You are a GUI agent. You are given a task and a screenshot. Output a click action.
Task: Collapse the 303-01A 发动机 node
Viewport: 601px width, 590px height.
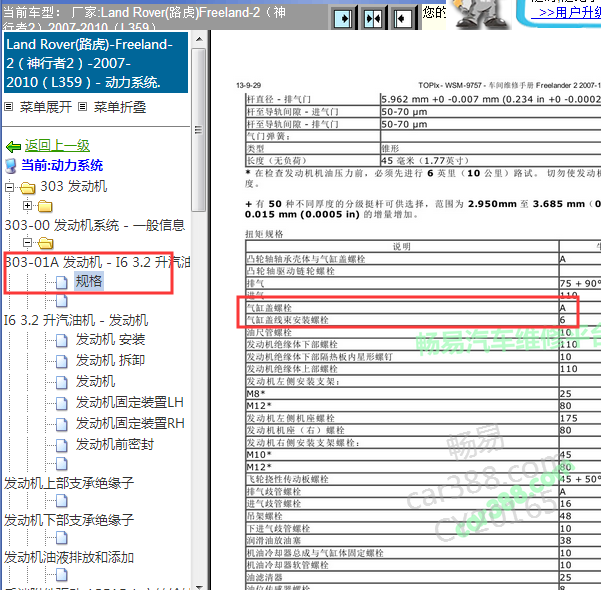tap(27, 243)
